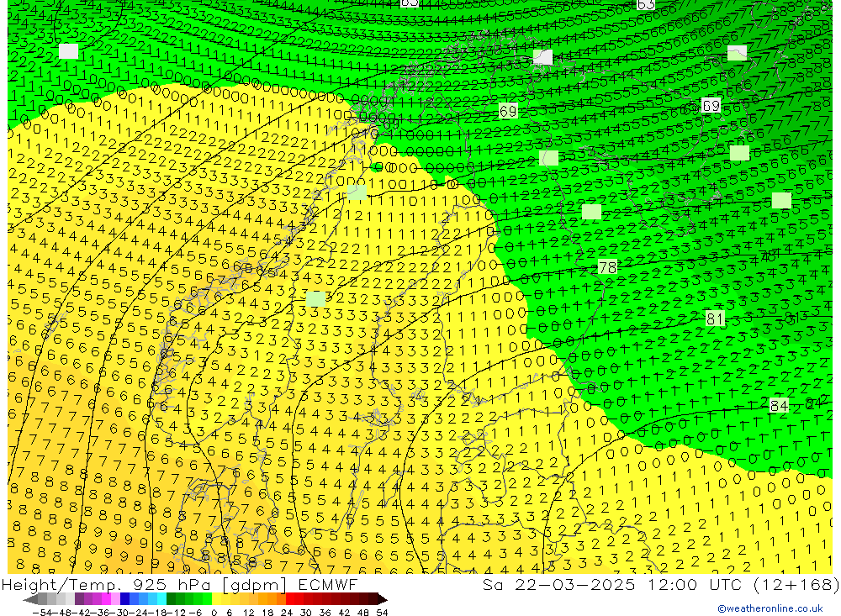Click the 78 height contour label
The height and width of the screenshot is (616, 841).
607,266
